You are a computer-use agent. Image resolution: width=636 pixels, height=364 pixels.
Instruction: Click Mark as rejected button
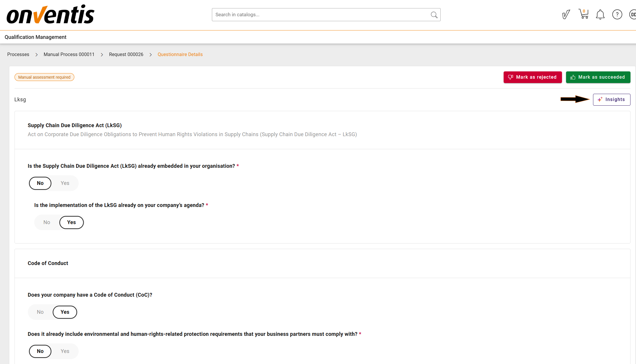point(532,77)
